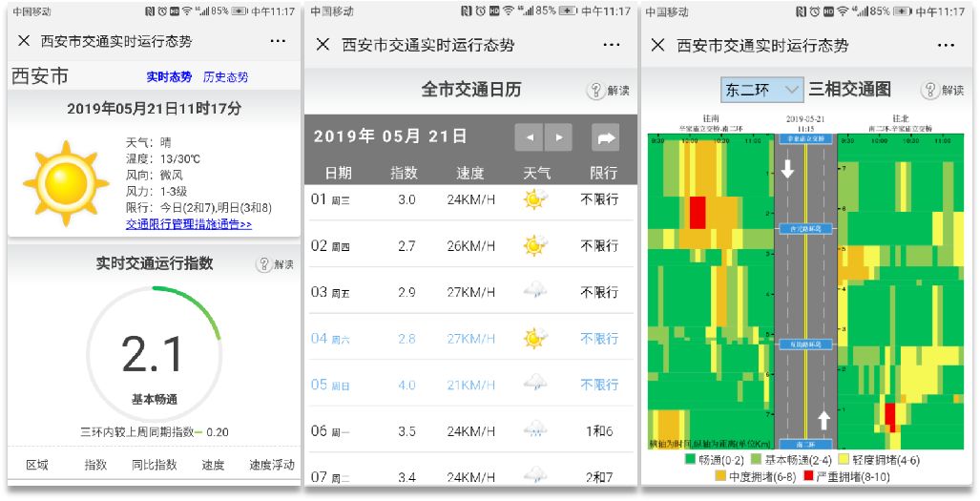Tap the 限行: 今日(2和7),明日(3和8) line
The image size is (980, 501).
[x=198, y=207]
